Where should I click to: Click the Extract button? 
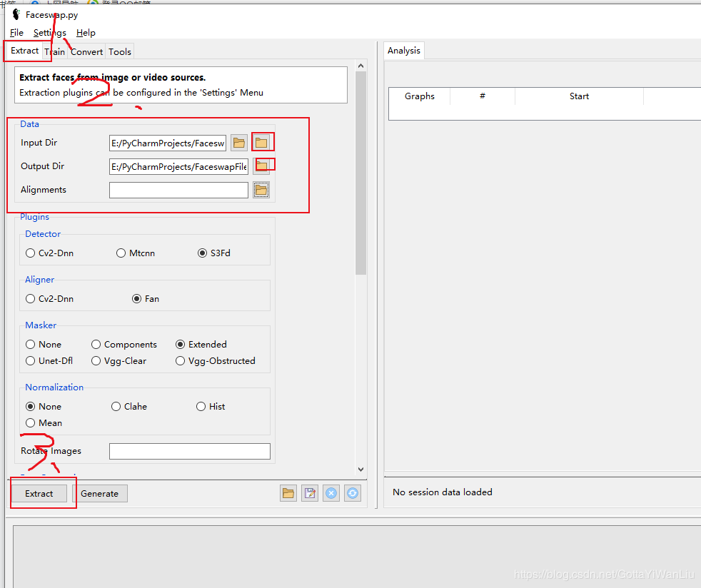click(x=39, y=494)
